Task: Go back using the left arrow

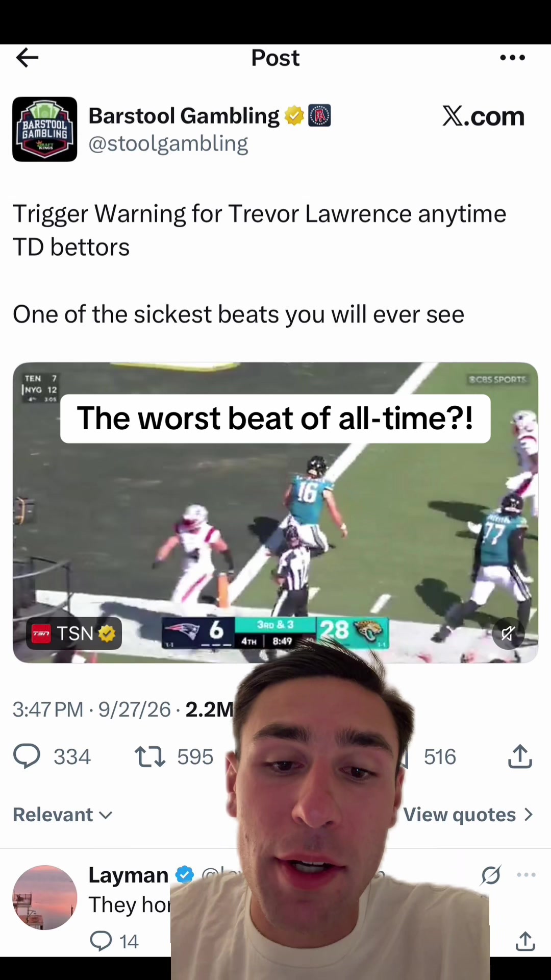Action: coord(28,58)
